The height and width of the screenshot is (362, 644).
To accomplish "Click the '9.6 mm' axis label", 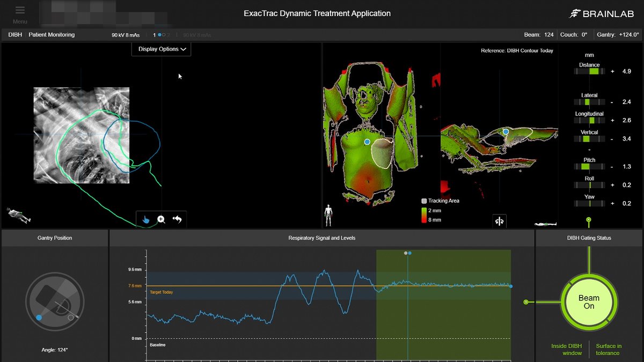I will (135, 270).
